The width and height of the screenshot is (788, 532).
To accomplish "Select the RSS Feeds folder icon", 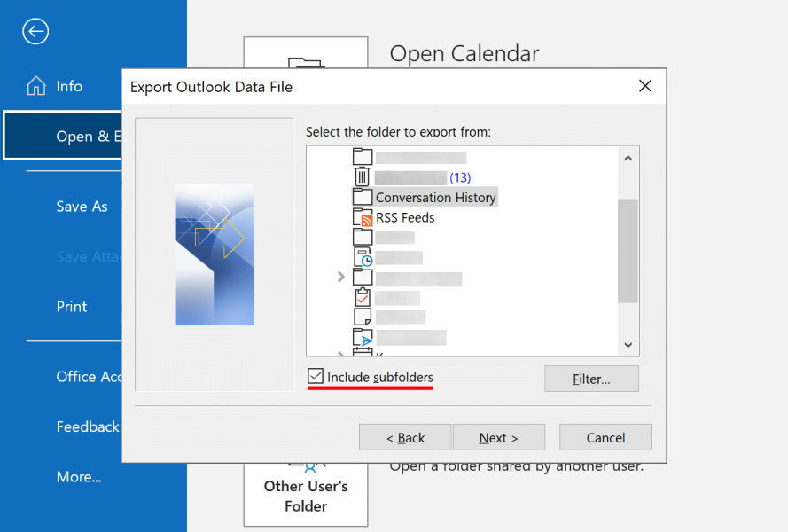I will click(363, 217).
